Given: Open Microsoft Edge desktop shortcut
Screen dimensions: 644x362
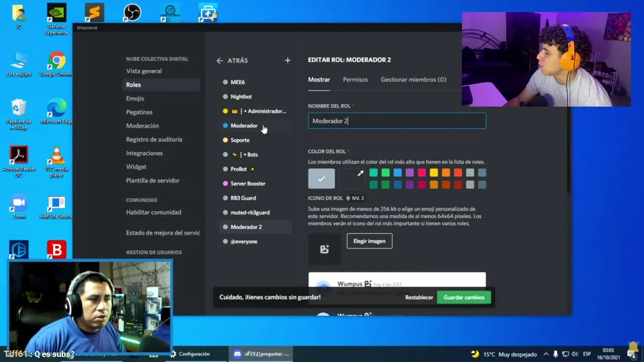Looking at the screenshot, I should coord(56,112).
